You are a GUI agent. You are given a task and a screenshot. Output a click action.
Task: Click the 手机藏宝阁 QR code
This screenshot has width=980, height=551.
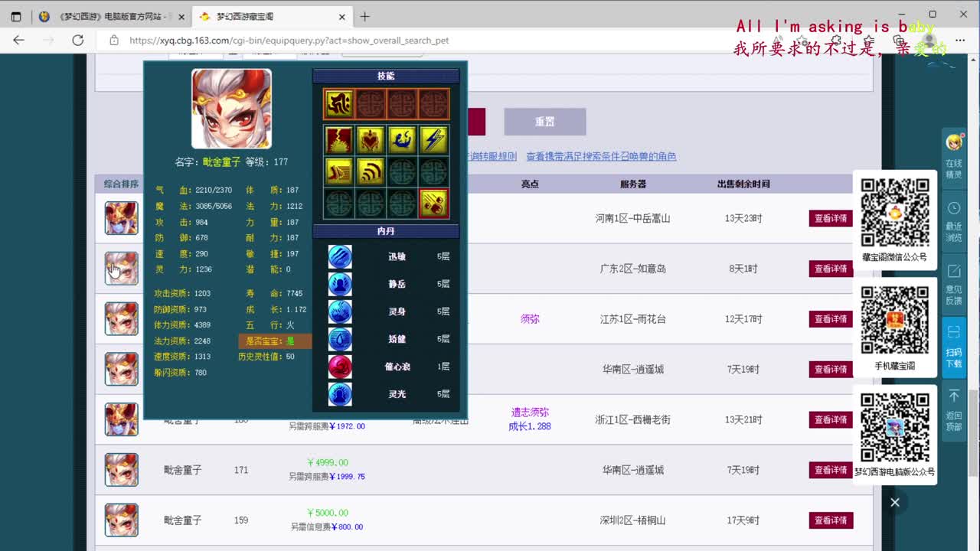pyautogui.click(x=895, y=321)
